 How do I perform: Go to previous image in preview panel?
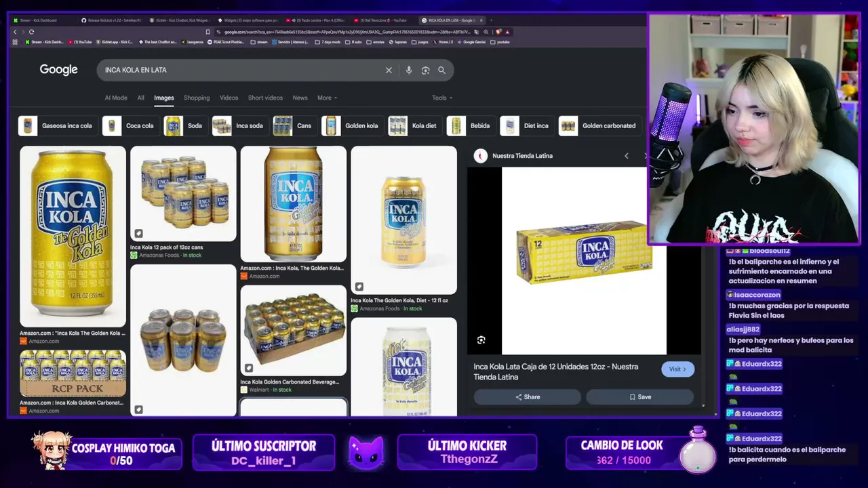(x=627, y=156)
